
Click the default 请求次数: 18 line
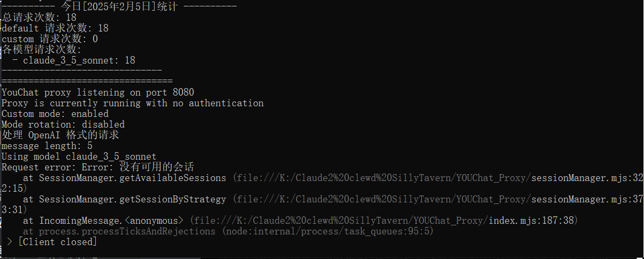click(x=55, y=28)
